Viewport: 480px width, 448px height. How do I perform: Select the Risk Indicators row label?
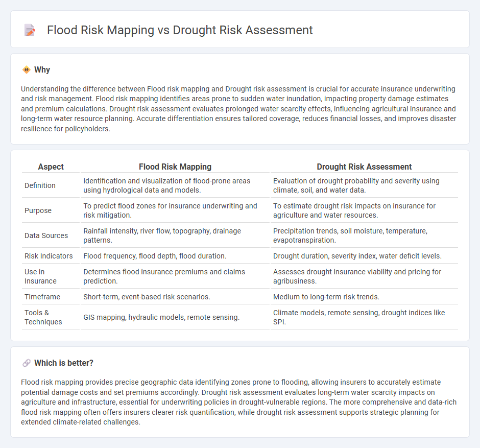(x=49, y=256)
